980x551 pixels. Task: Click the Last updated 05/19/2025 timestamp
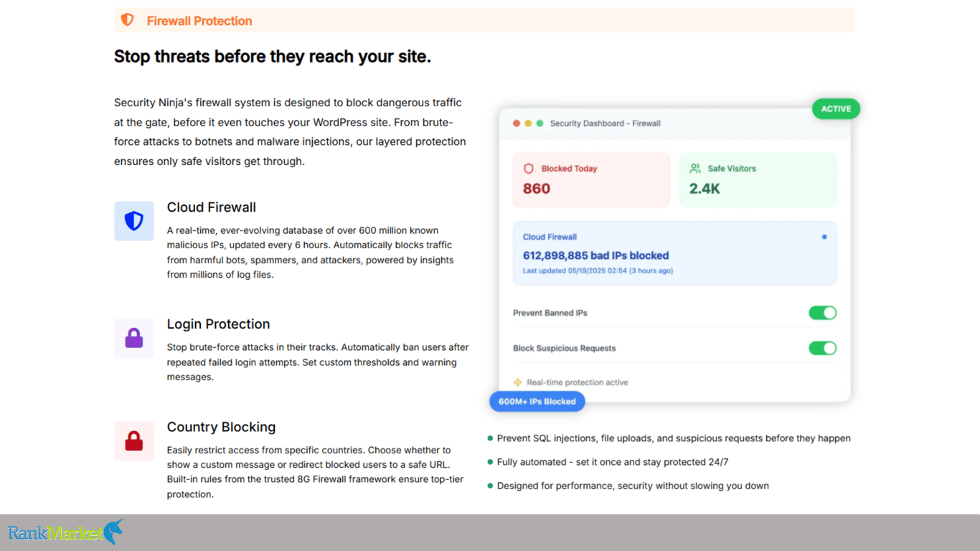(x=598, y=270)
